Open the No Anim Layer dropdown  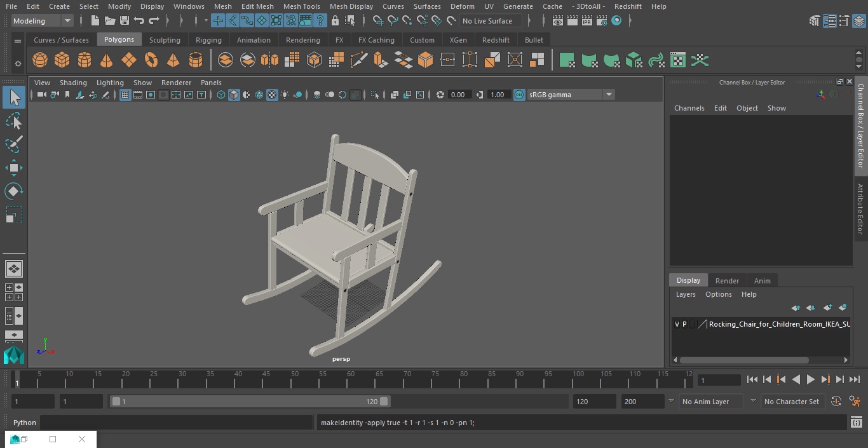(712, 402)
